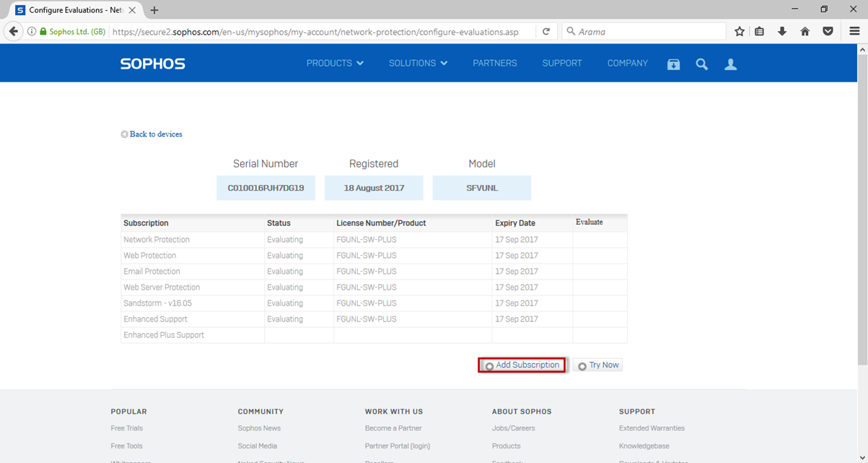Select the Enhanced Plus Support row
Screen dimensions: 868x463
point(374,335)
